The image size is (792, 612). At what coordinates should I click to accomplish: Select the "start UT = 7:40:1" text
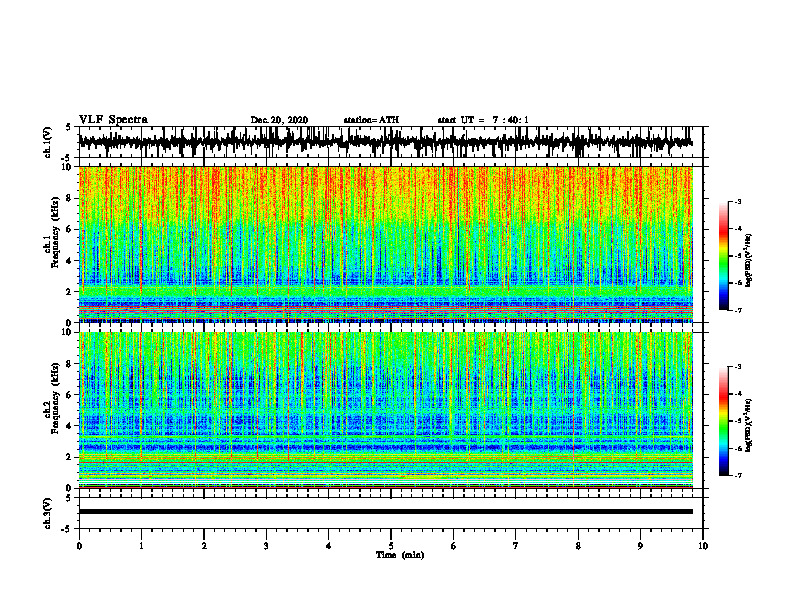pos(483,120)
